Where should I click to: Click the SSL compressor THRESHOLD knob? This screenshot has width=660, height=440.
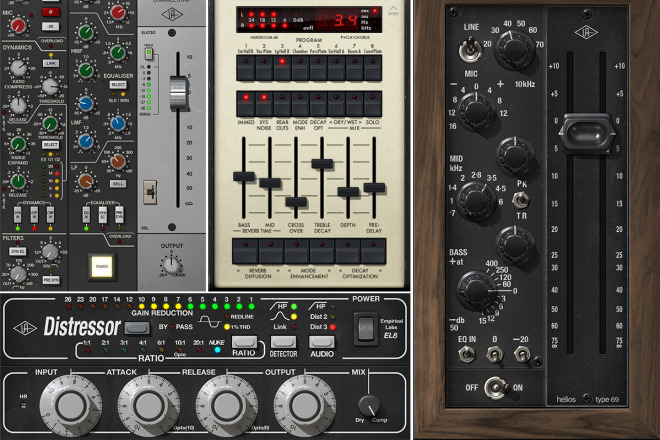51,86
